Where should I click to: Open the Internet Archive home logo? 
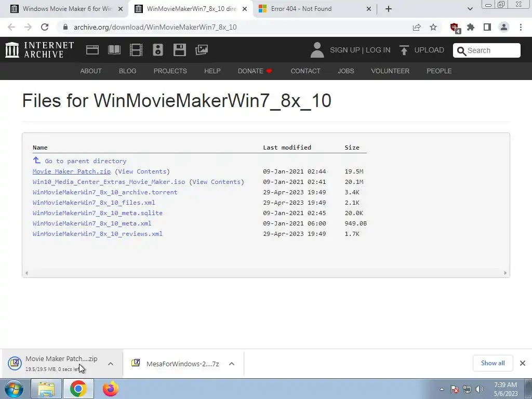[39, 50]
